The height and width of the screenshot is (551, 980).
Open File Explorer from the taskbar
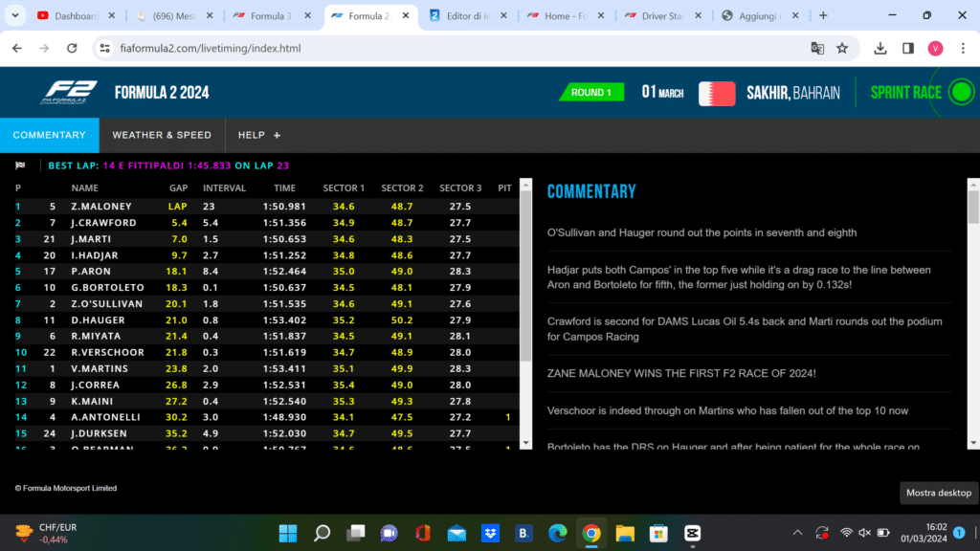point(625,533)
